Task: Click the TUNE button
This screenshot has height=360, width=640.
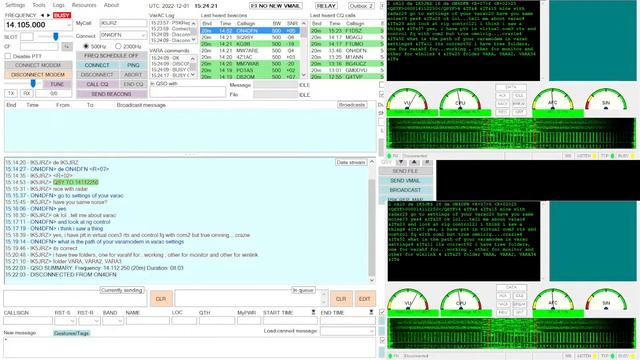Action: (x=57, y=84)
